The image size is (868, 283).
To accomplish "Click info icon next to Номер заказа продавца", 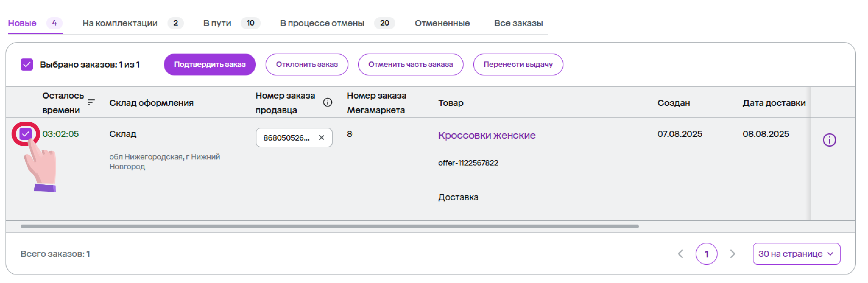I will click(327, 102).
